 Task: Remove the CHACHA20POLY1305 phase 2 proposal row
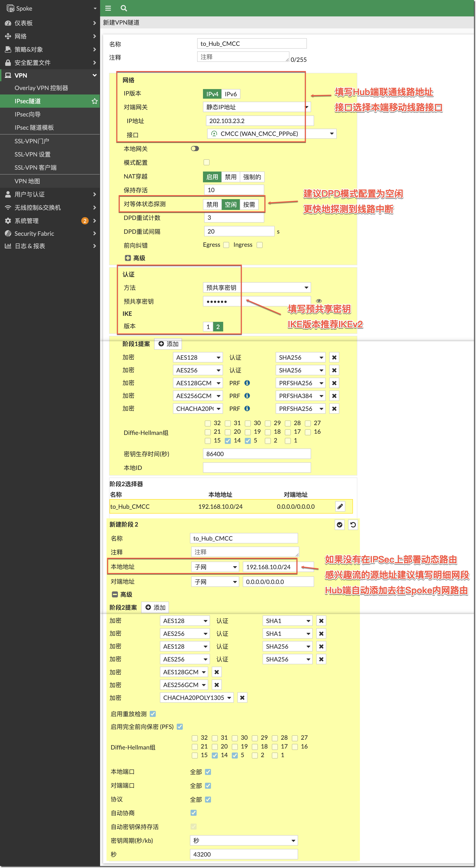pos(242,697)
